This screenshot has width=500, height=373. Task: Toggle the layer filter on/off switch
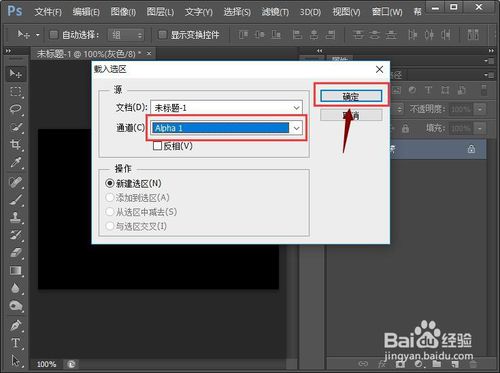[484, 90]
